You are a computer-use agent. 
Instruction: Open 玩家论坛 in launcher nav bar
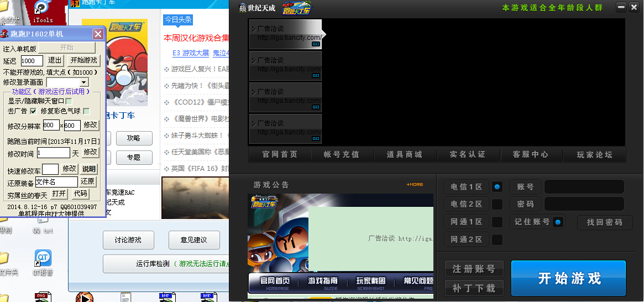pyautogui.click(x=594, y=154)
